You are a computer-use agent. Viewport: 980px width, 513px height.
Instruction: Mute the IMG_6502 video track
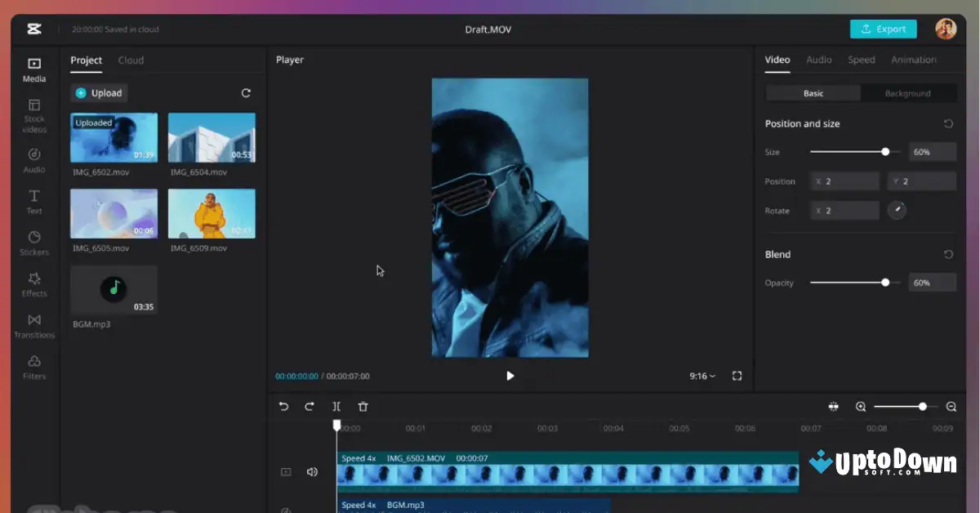[x=312, y=471]
